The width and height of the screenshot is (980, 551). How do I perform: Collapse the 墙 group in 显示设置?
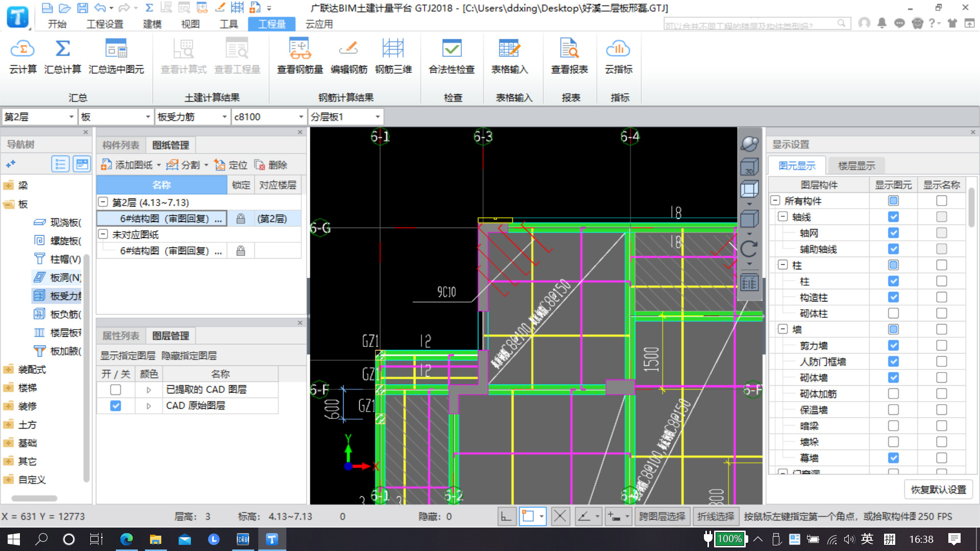point(783,329)
